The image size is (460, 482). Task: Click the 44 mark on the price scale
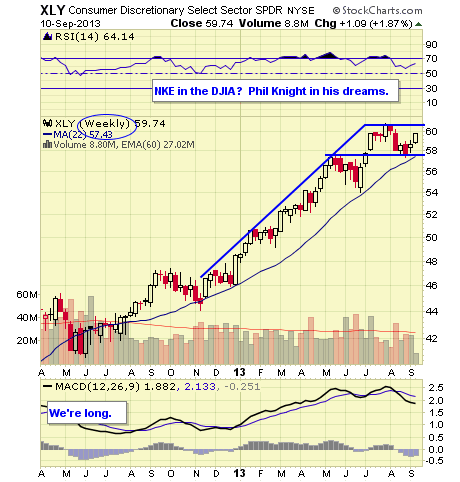pos(431,311)
